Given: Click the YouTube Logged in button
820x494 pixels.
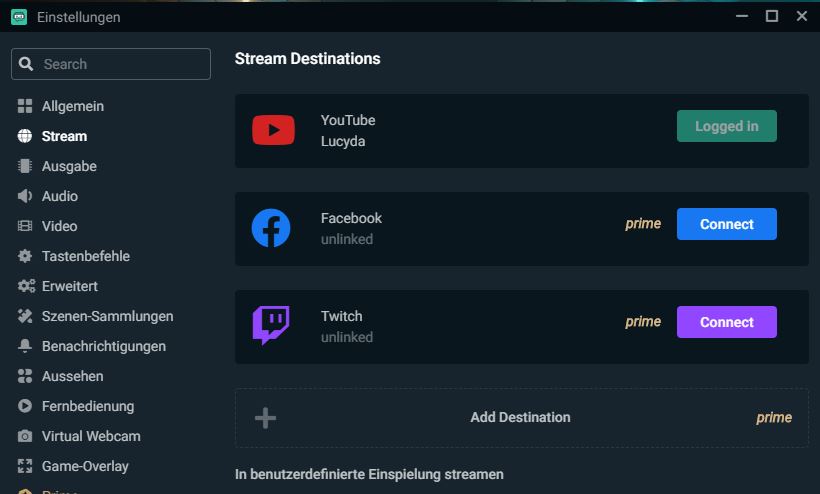Looking at the screenshot, I should [x=726, y=126].
